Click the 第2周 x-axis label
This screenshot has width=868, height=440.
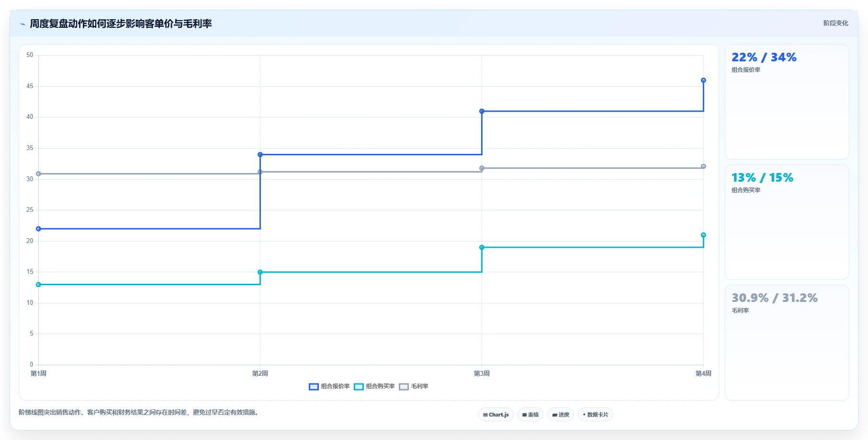point(260,373)
